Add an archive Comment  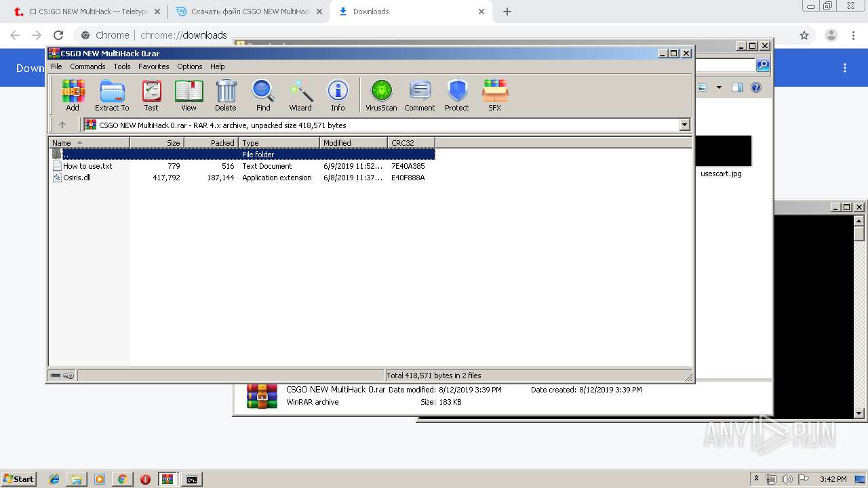point(420,95)
